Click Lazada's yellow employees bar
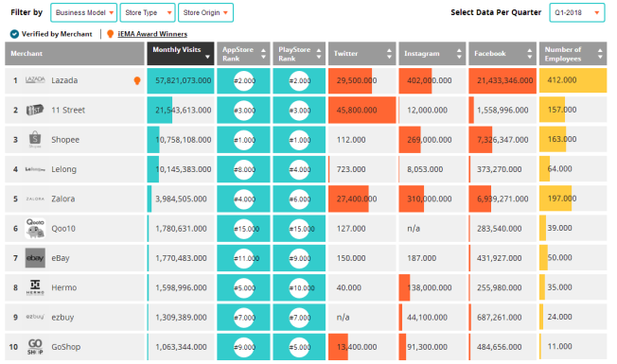Viewport: 617px width, 364px height. (x=573, y=80)
